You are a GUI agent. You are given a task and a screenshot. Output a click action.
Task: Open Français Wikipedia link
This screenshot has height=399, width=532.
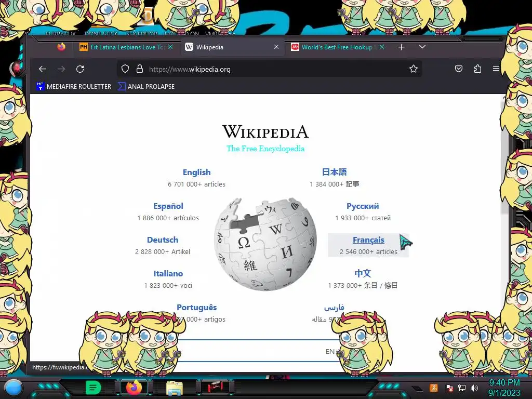[x=368, y=240]
